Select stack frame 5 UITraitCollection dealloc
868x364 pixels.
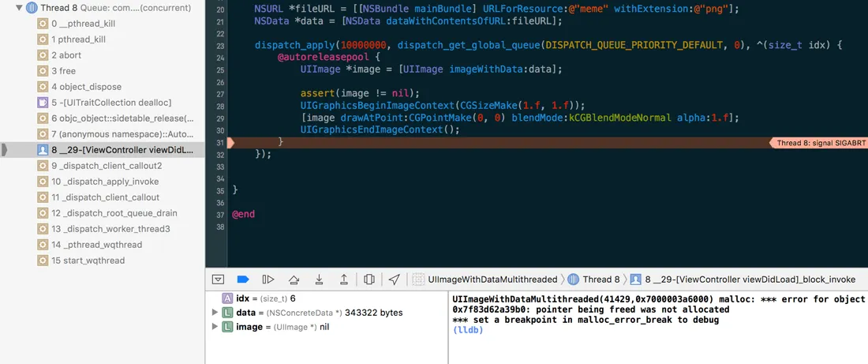(x=110, y=103)
